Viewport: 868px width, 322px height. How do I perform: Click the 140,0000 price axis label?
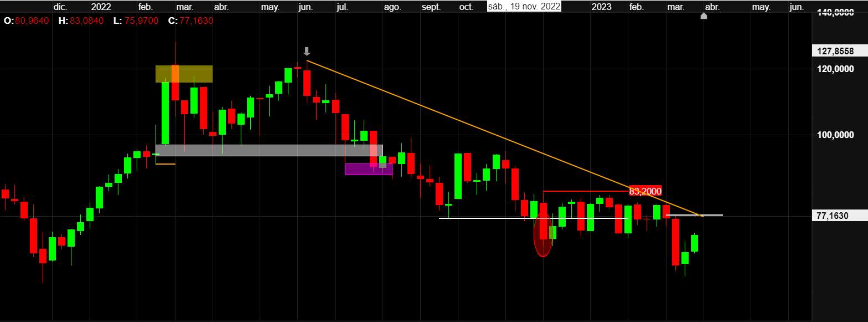(835, 13)
